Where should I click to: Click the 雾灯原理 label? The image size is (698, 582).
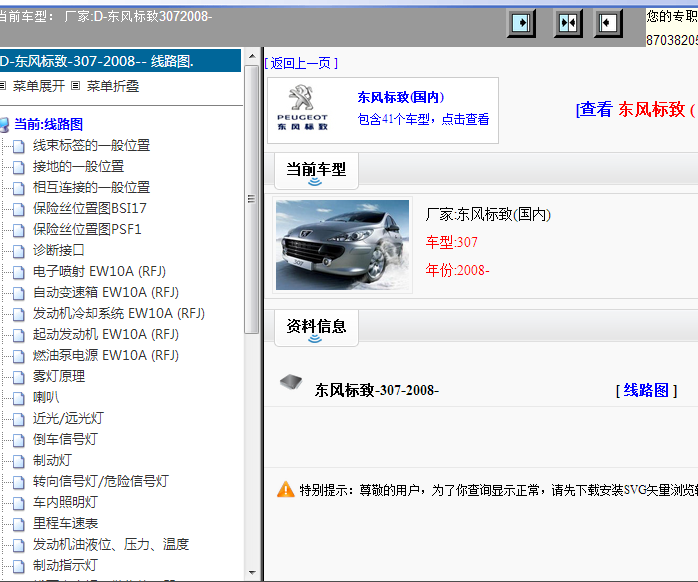pyautogui.click(x=58, y=376)
